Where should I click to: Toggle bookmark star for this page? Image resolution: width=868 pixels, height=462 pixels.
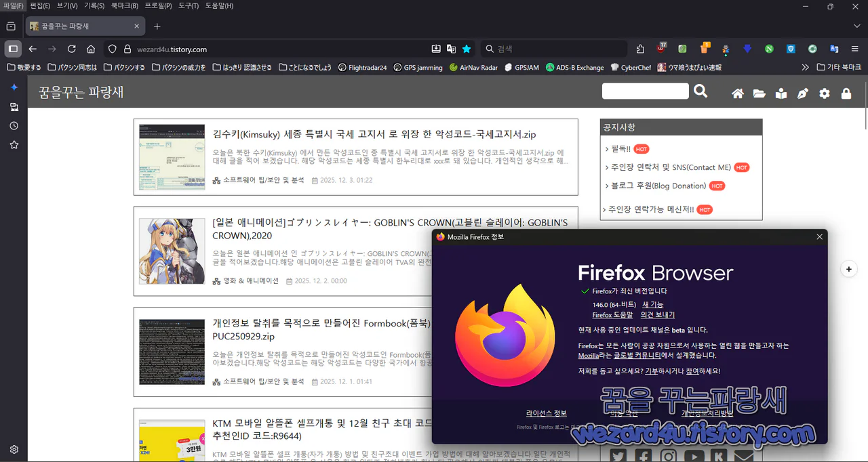click(x=467, y=49)
